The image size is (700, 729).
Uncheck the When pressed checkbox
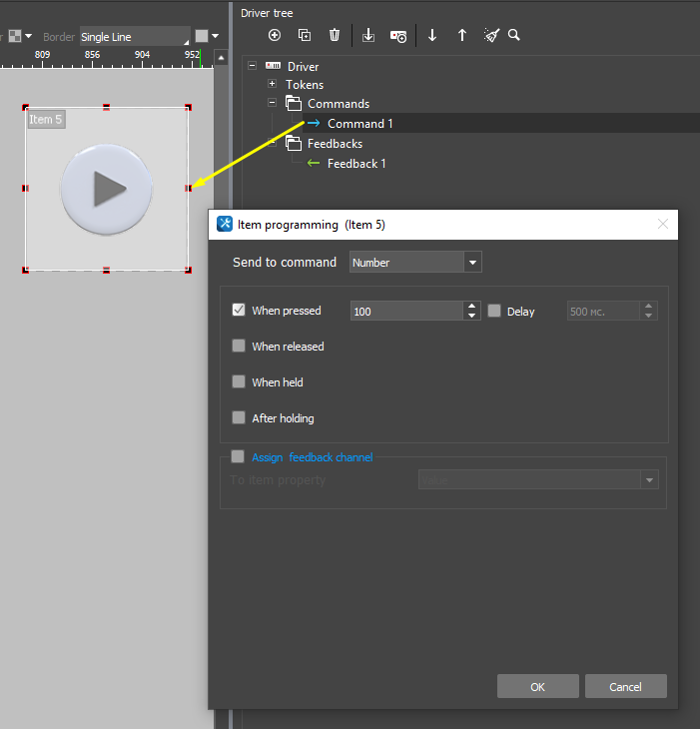tap(239, 311)
